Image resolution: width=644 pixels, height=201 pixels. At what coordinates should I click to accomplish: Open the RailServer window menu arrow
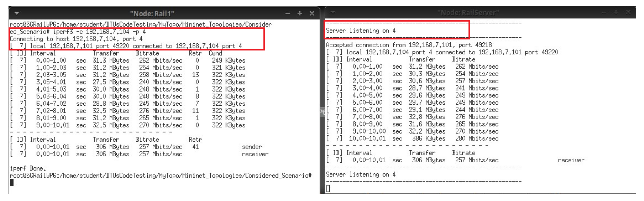pyautogui.click(x=333, y=12)
